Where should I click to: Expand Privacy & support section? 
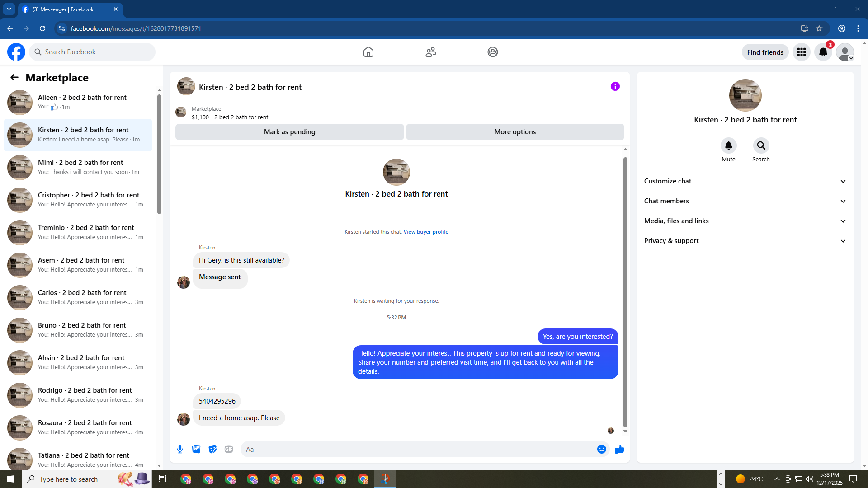point(745,241)
